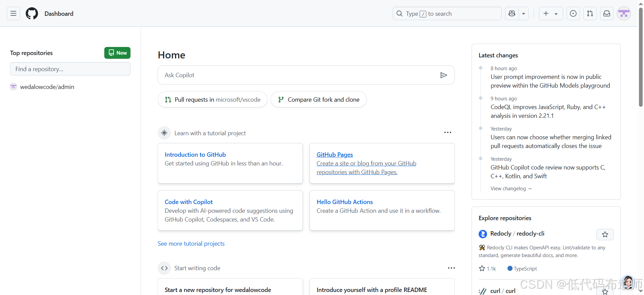644x295 pixels.
Task: Click the New repository button
Action: (x=117, y=53)
